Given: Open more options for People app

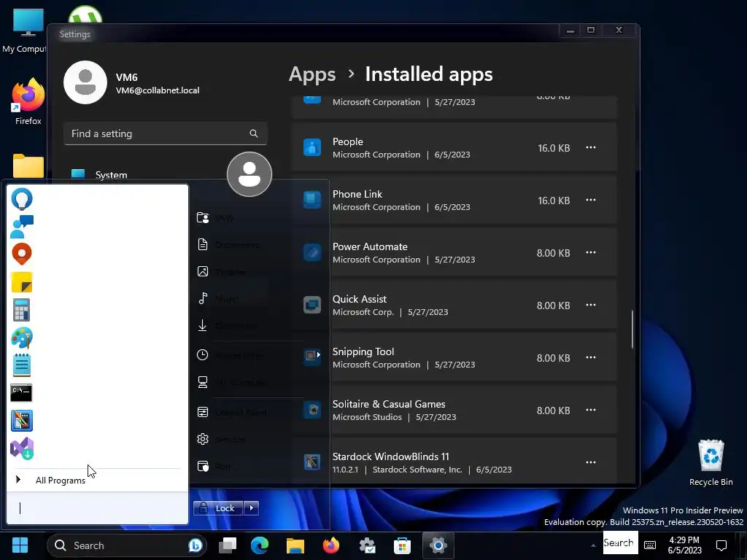Looking at the screenshot, I should point(591,147).
